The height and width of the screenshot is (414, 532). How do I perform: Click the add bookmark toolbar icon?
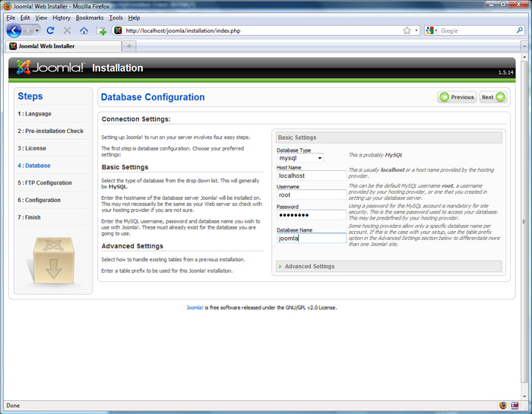pos(101,31)
